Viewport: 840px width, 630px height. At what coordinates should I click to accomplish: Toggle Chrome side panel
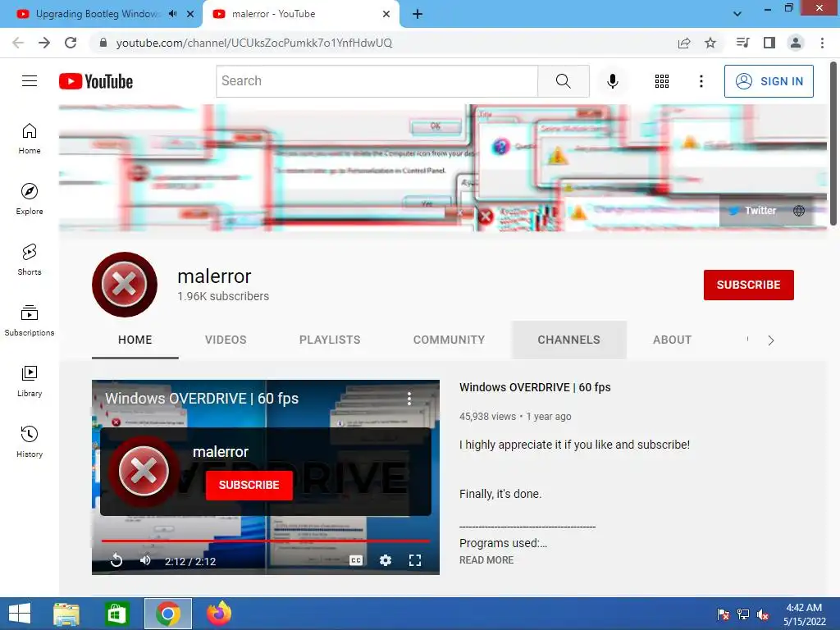coord(769,43)
